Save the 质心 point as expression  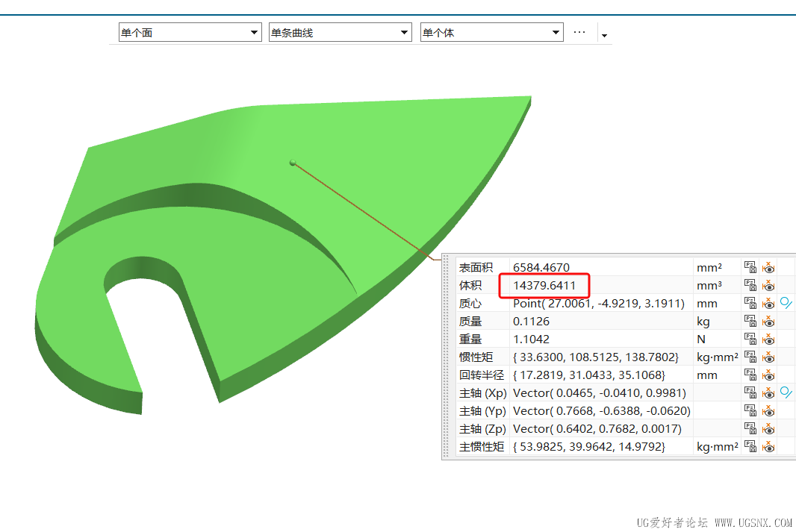click(x=750, y=303)
